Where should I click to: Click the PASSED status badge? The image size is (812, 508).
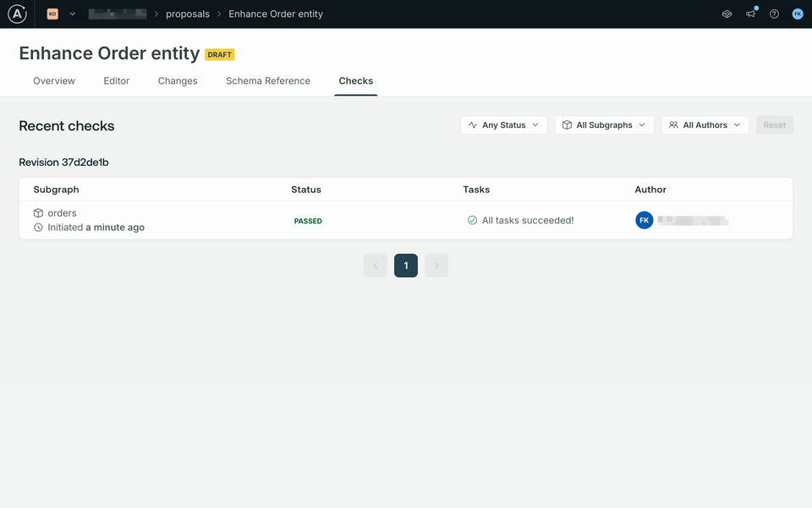308,221
